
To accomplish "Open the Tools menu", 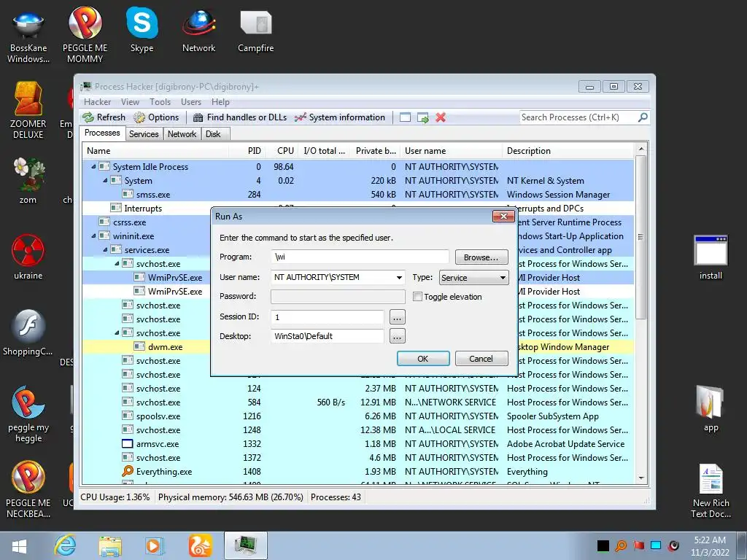I will point(160,102).
